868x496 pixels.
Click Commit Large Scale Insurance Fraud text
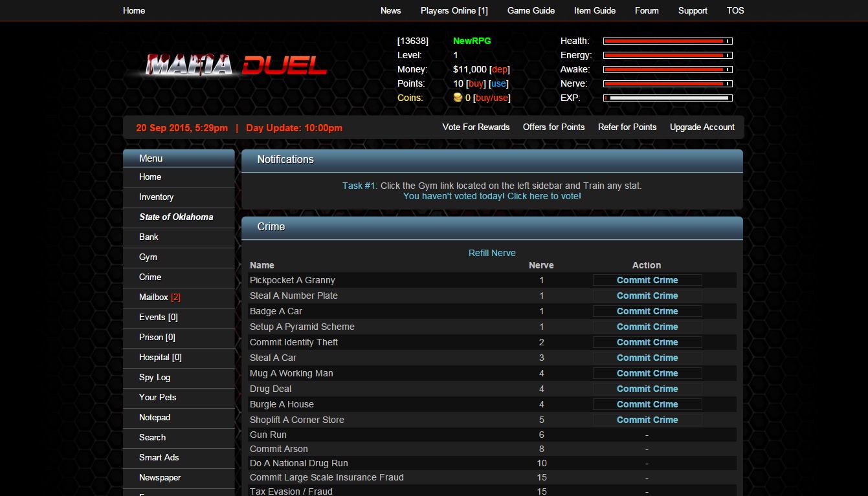(327, 477)
